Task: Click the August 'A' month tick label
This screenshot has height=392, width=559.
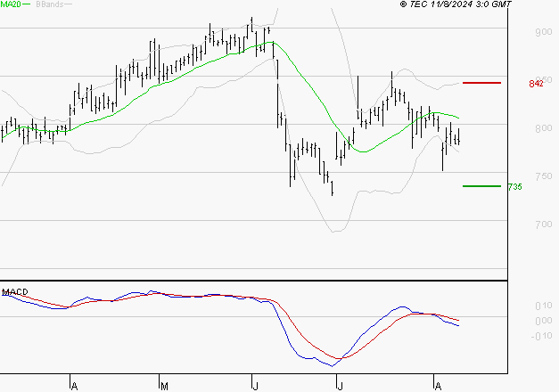Action: pyautogui.click(x=438, y=387)
